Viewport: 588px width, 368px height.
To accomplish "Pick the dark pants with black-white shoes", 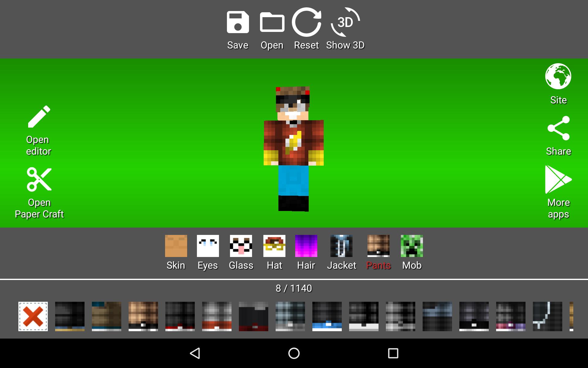I will (474, 316).
